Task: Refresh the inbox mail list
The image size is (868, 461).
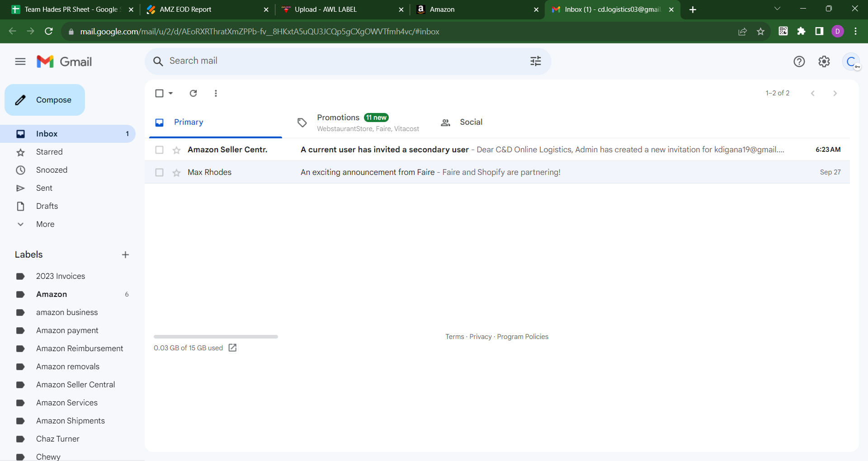Action: point(193,93)
